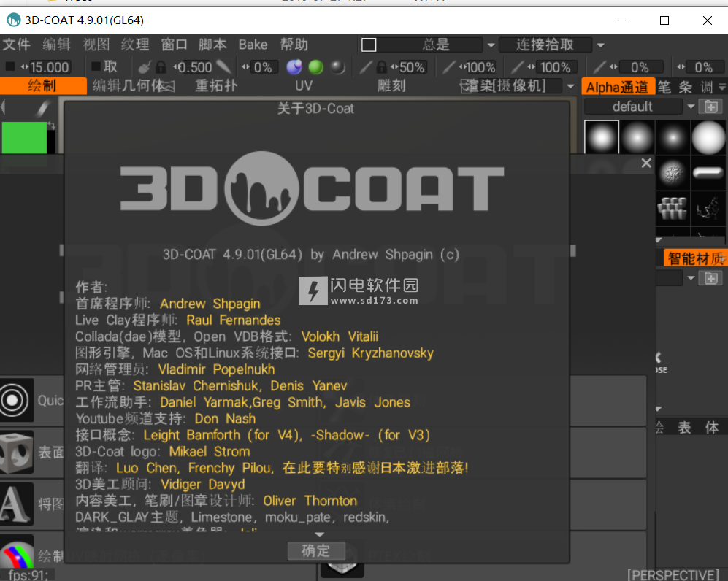The image size is (728, 581).
Task: Switch to the 雕刻 room tab
Action: pyautogui.click(x=391, y=86)
